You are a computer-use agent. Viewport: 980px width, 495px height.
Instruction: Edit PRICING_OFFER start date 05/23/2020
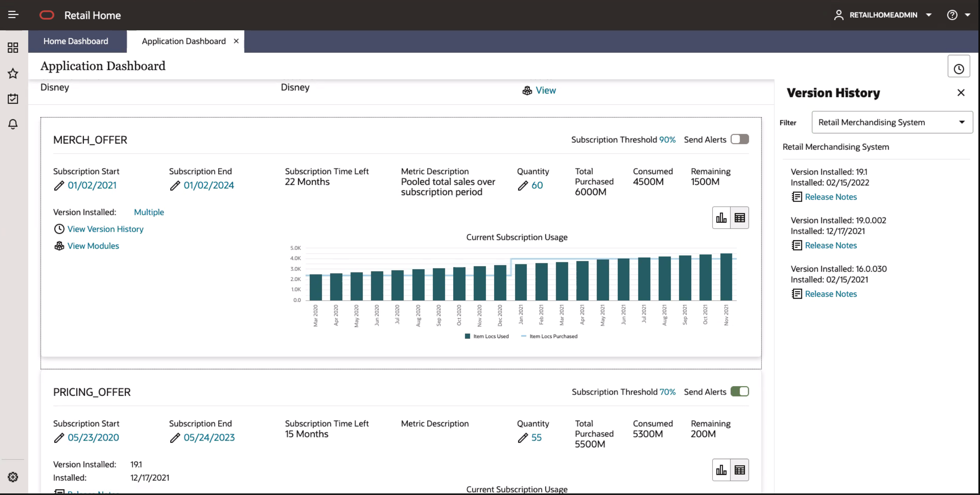coord(93,438)
